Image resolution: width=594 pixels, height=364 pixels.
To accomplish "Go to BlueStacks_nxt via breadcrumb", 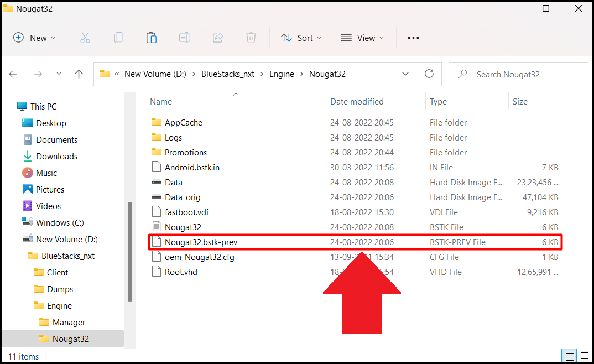I will tap(228, 73).
